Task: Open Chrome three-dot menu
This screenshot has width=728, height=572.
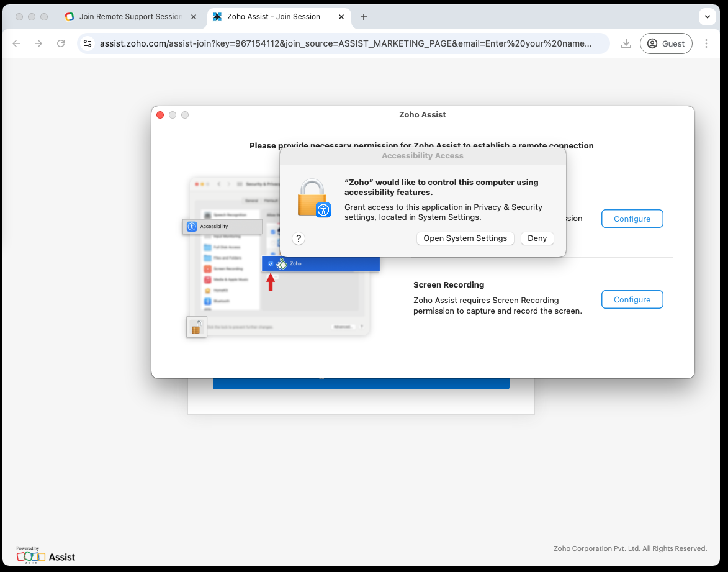Action: 706,43
